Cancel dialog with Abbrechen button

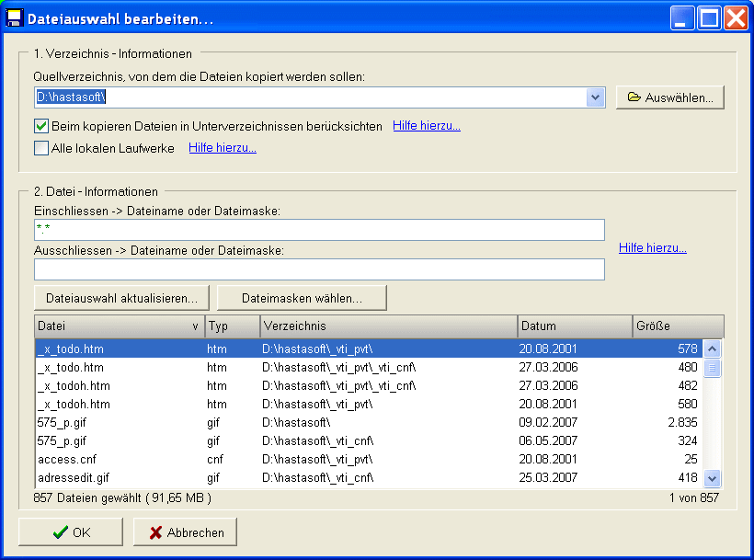185,532
